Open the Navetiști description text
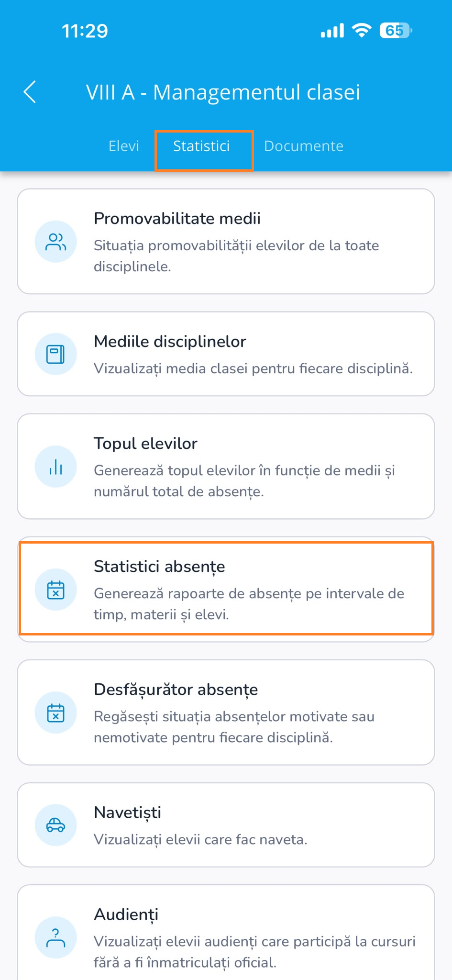Image resolution: width=452 pixels, height=980 pixels. pos(200,839)
